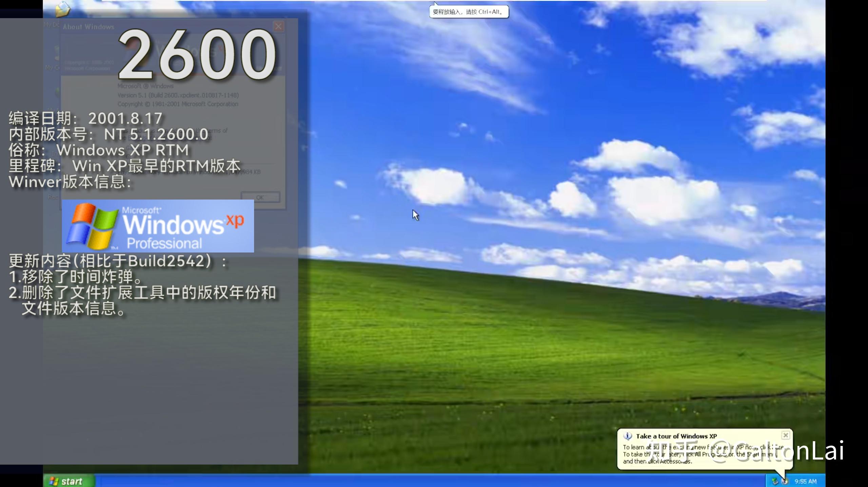The image size is (868, 487).
Task: Click the 'Version 5.1 (Build 2600...' line
Action: tap(178, 95)
